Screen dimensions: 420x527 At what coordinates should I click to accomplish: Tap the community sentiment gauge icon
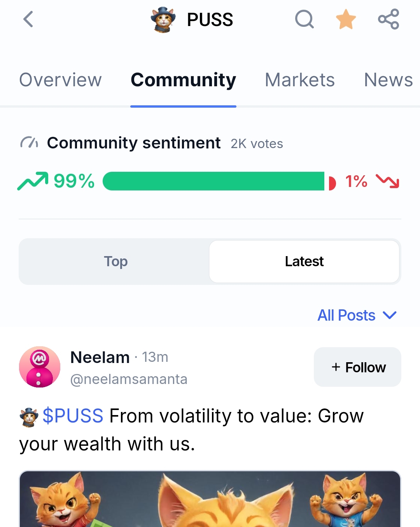29,143
